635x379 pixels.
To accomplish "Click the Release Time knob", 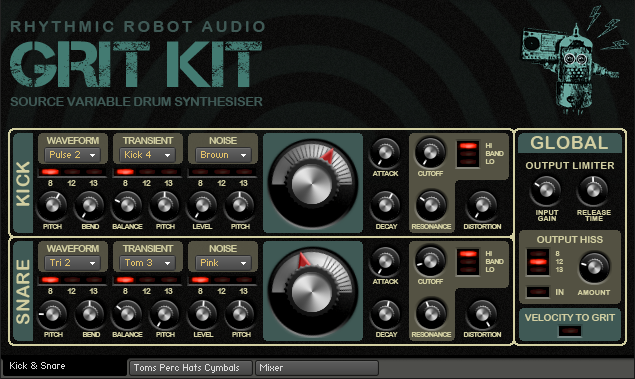I will 593,191.
